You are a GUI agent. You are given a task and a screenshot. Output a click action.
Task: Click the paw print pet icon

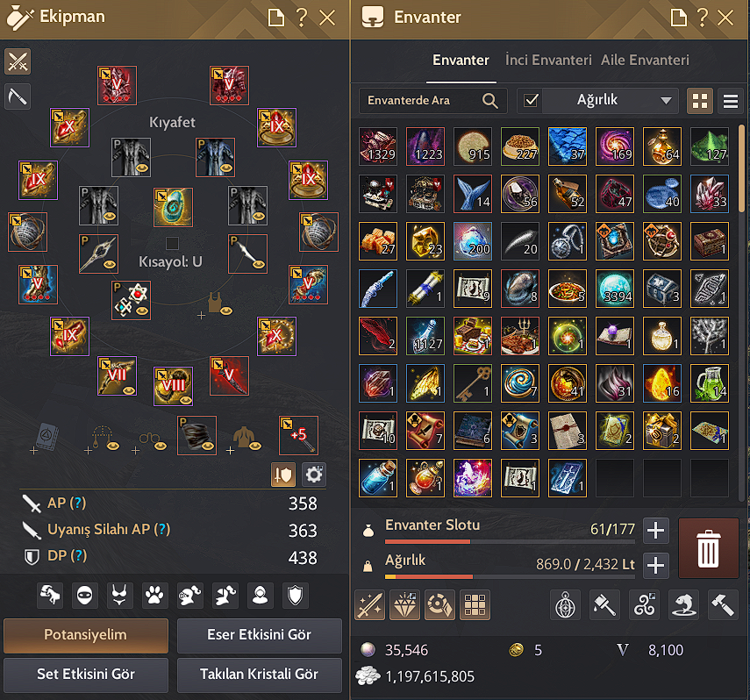(x=154, y=596)
